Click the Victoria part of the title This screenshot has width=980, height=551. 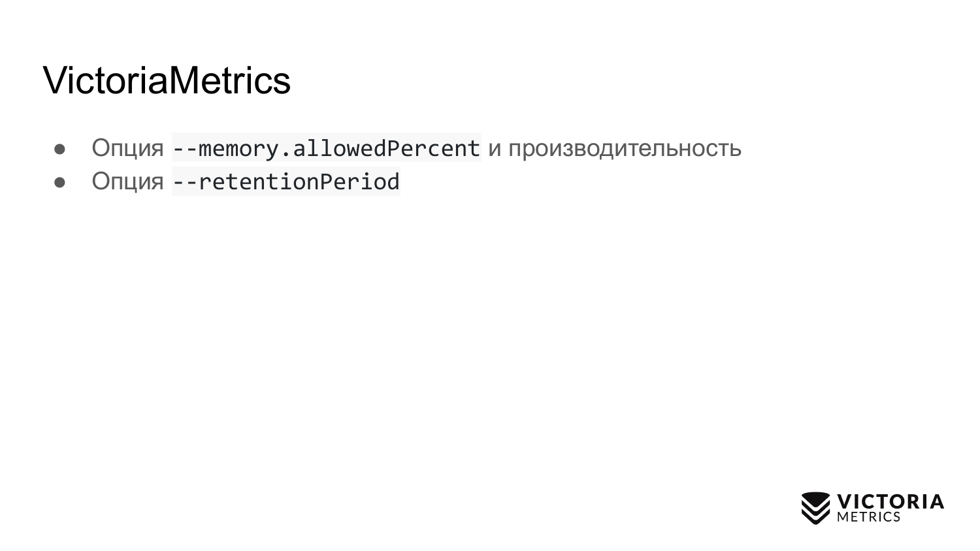pyautogui.click(x=105, y=80)
